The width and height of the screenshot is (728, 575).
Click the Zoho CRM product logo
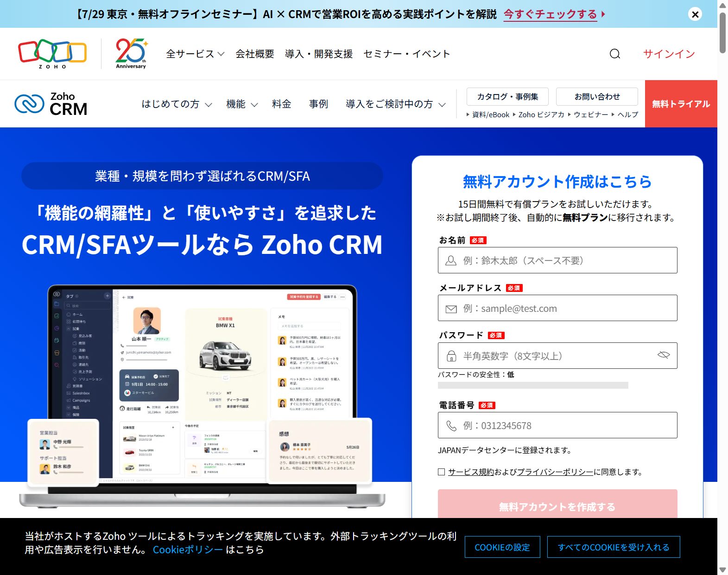tap(51, 104)
